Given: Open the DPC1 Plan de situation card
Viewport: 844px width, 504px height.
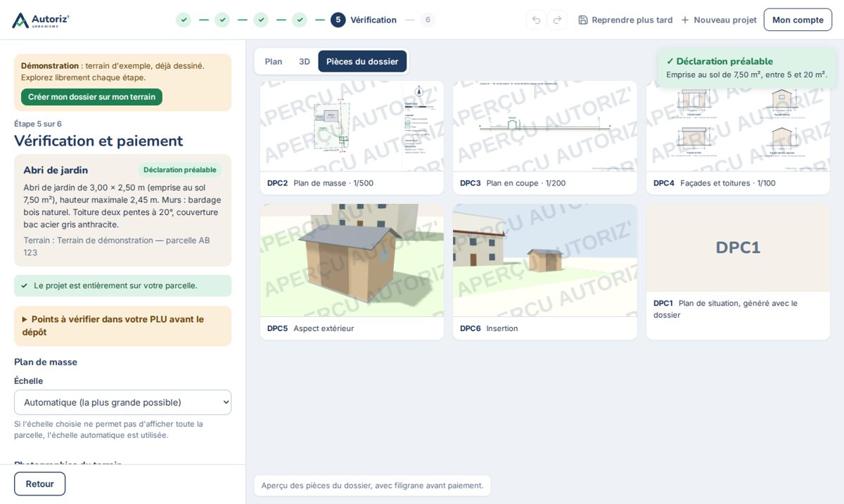Looking at the screenshot, I should (x=738, y=272).
